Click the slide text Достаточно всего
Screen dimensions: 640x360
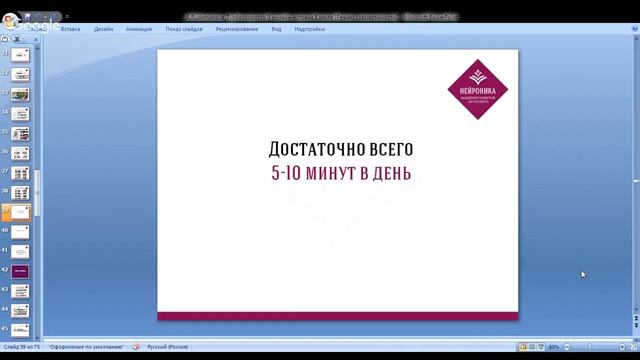pyautogui.click(x=341, y=149)
